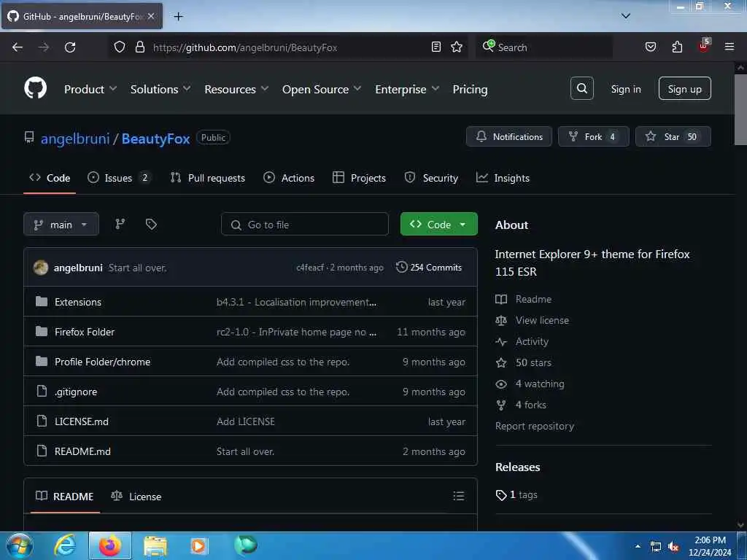Click the Go to file search field
The image size is (747, 560).
[x=305, y=225]
